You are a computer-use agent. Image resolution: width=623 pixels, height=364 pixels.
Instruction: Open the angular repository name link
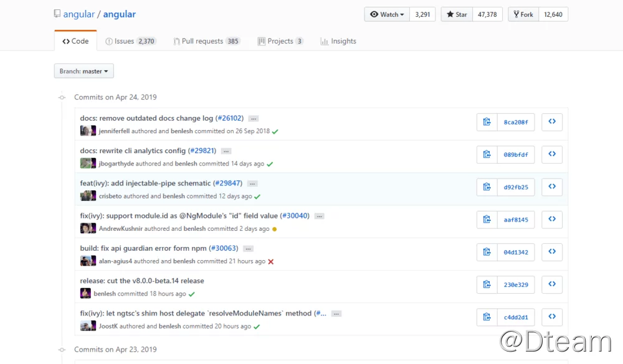(119, 14)
